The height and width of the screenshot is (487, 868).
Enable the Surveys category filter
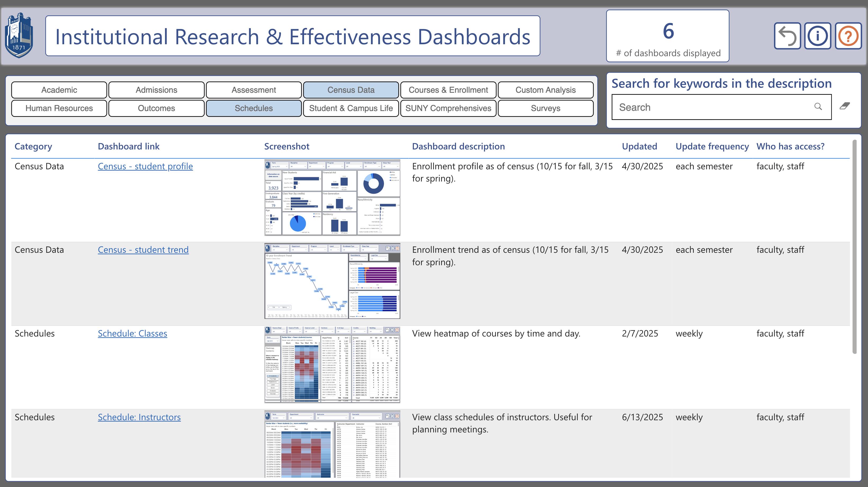tap(545, 108)
